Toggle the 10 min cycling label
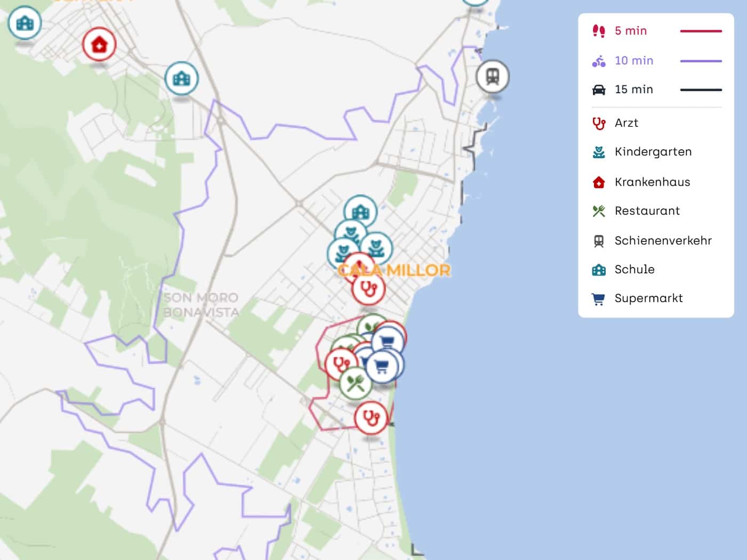747x560 pixels. click(633, 61)
